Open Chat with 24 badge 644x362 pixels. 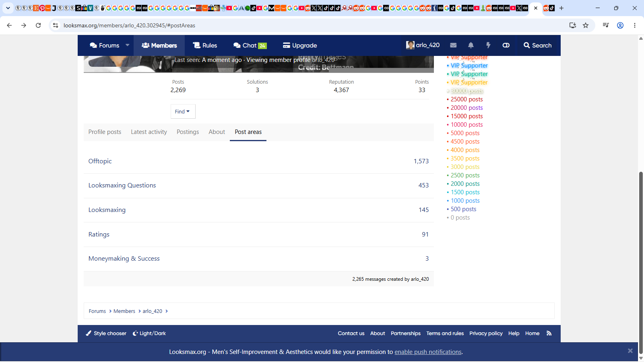click(250, 45)
